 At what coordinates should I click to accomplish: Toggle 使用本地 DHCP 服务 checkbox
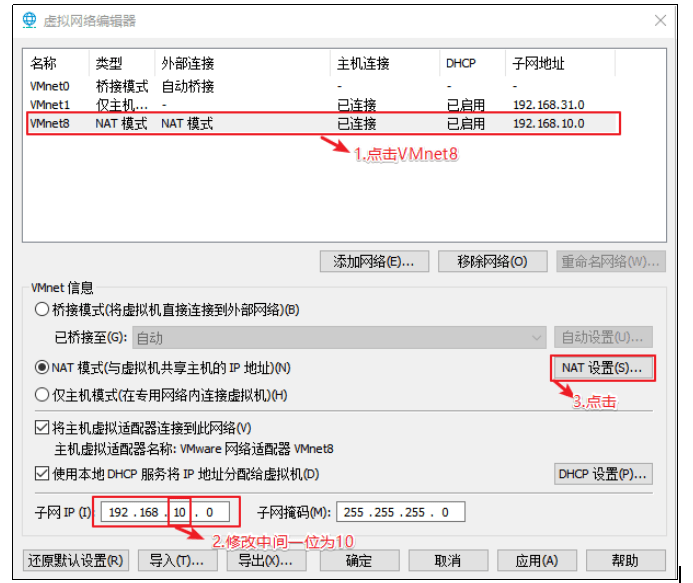pyautogui.click(x=42, y=474)
